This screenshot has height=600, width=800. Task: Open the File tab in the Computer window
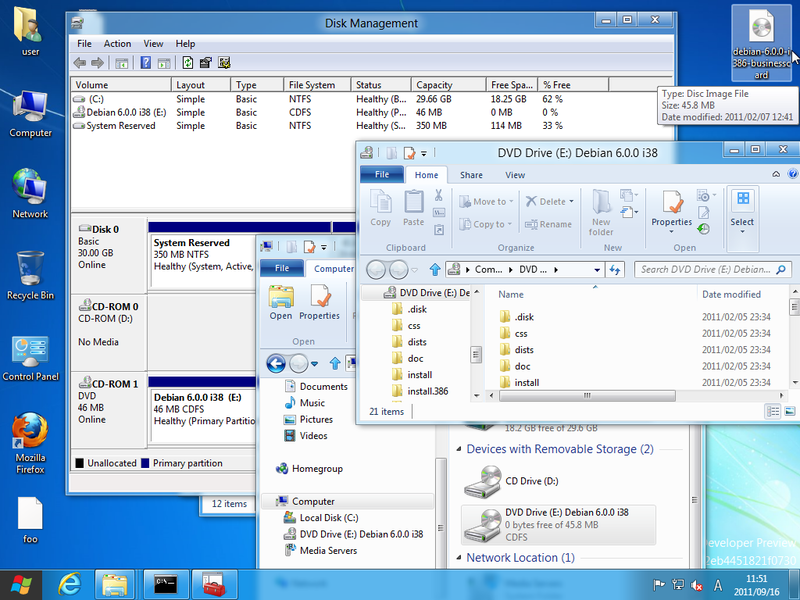pos(282,268)
